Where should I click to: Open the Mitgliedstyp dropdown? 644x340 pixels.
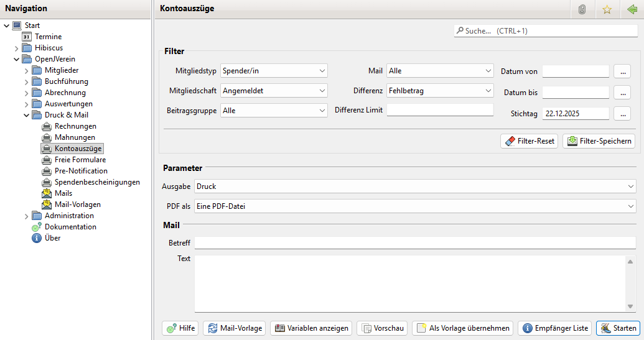click(274, 71)
